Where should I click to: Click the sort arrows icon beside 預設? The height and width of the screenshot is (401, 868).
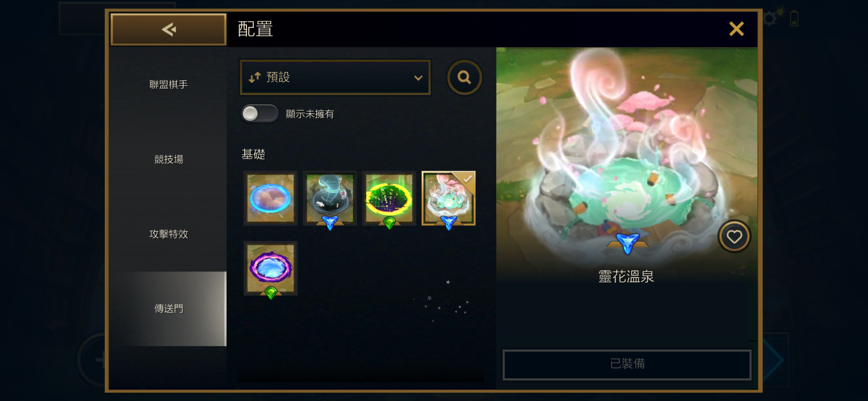(x=254, y=77)
